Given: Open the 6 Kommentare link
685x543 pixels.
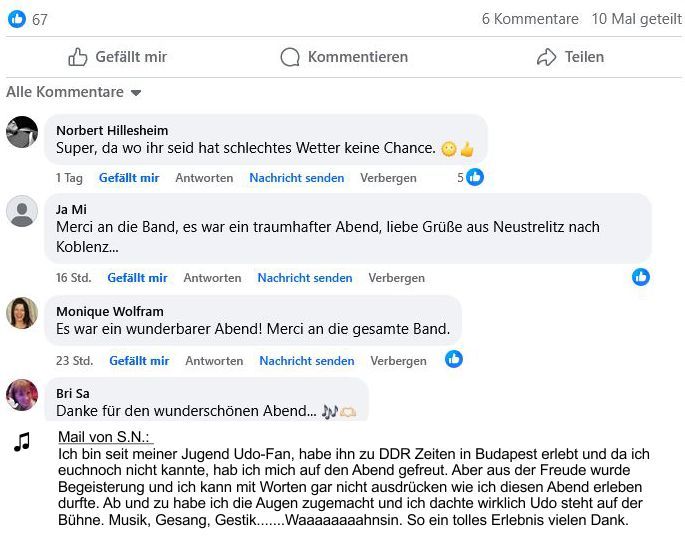Looking at the screenshot, I should [x=530, y=19].
